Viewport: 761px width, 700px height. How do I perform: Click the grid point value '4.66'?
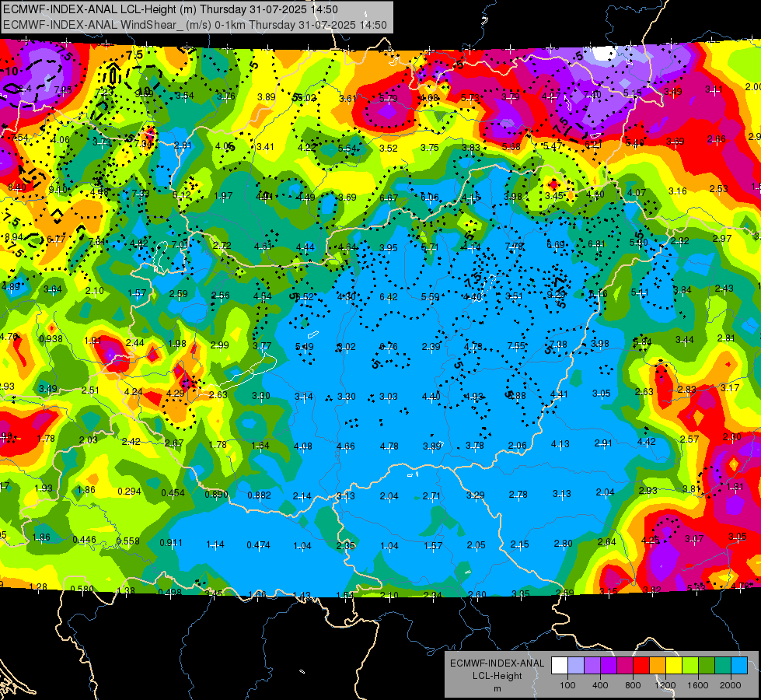click(x=346, y=446)
